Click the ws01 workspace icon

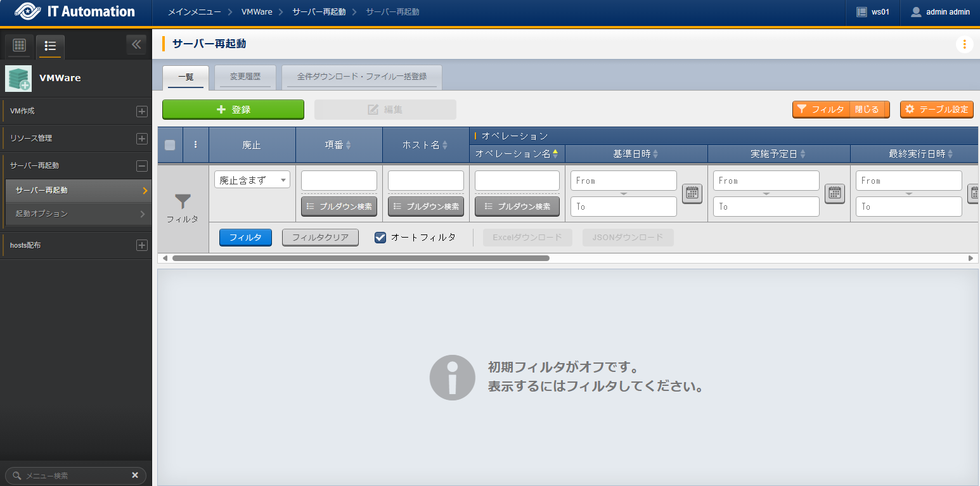click(861, 12)
